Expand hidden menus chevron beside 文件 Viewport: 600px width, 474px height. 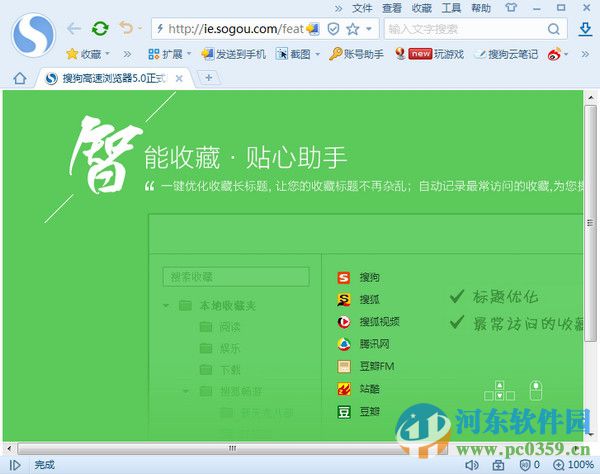pos(338,8)
